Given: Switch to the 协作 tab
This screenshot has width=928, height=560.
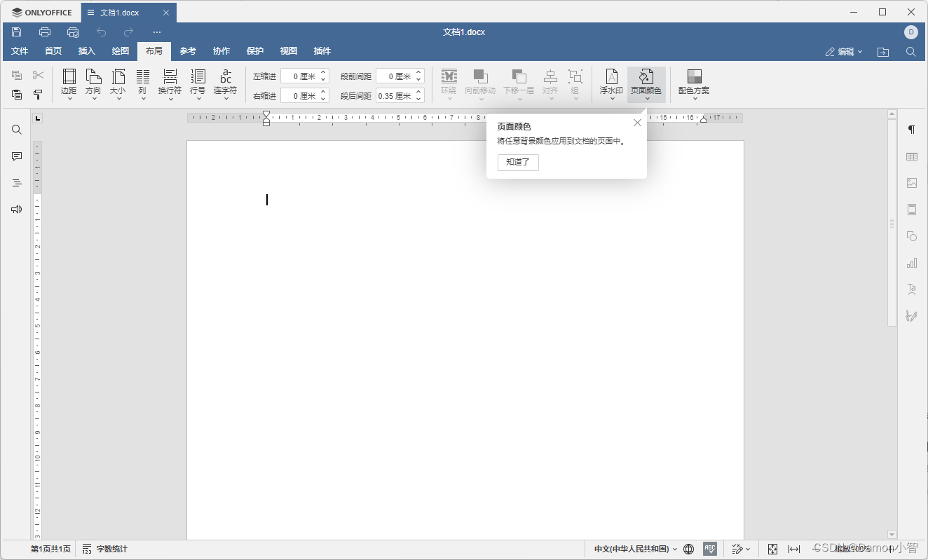Looking at the screenshot, I should point(221,51).
